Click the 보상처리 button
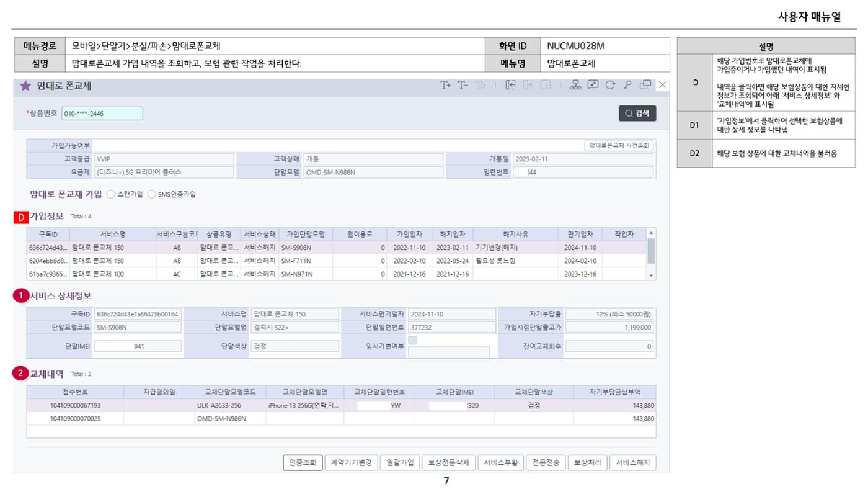The width and height of the screenshot is (868, 489). point(587,462)
